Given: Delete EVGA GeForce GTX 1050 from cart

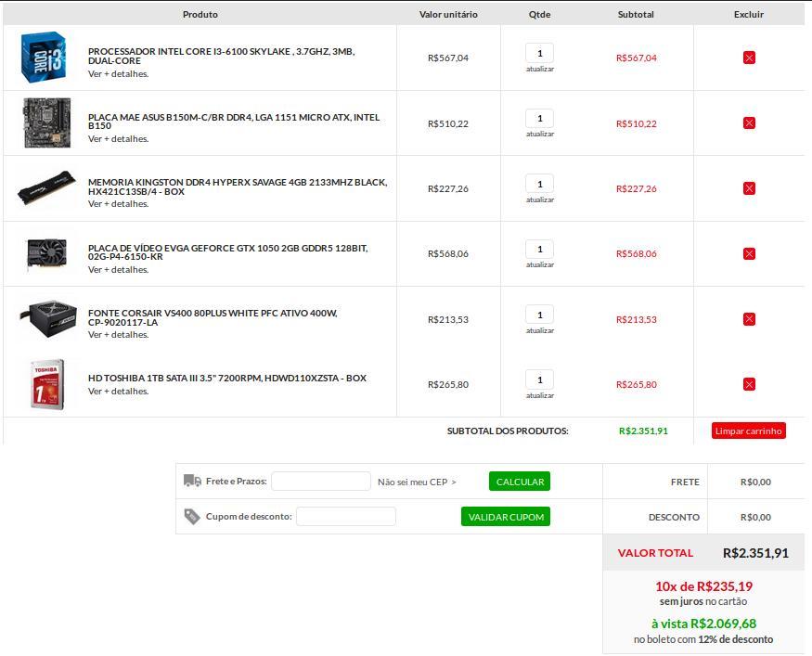Looking at the screenshot, I should pyautogui.click(x=749, y=253).
